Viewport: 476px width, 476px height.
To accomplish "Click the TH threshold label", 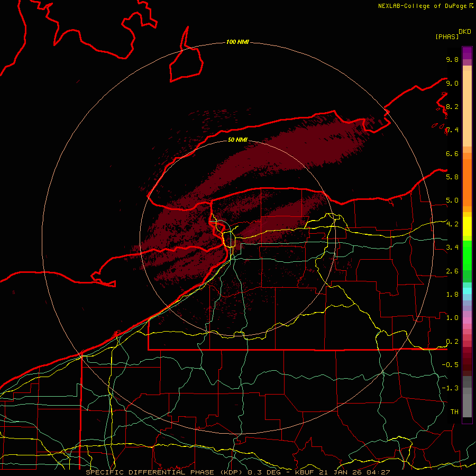I will click(x=454, y=411).
